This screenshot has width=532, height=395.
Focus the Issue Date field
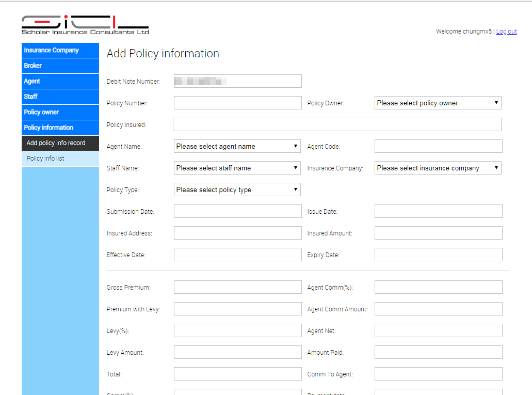point(439,211)
